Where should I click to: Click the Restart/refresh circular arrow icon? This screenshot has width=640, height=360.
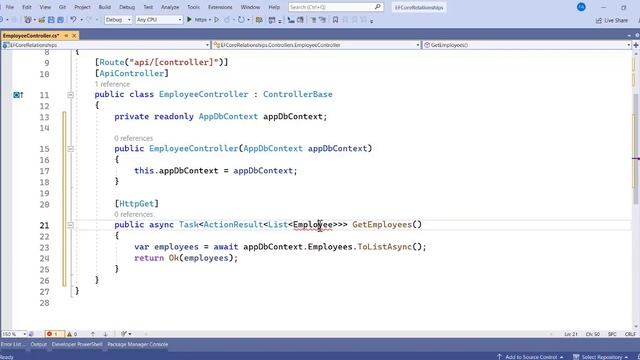pos(241,20)
